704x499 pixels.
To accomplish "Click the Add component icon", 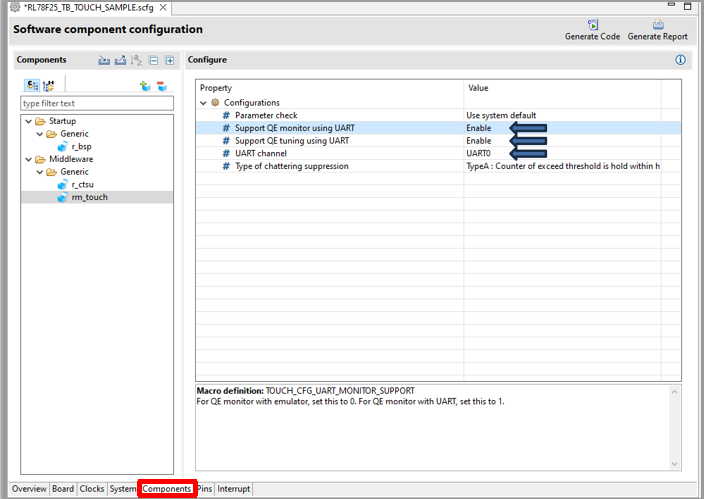I will click(x=145, y=86).
